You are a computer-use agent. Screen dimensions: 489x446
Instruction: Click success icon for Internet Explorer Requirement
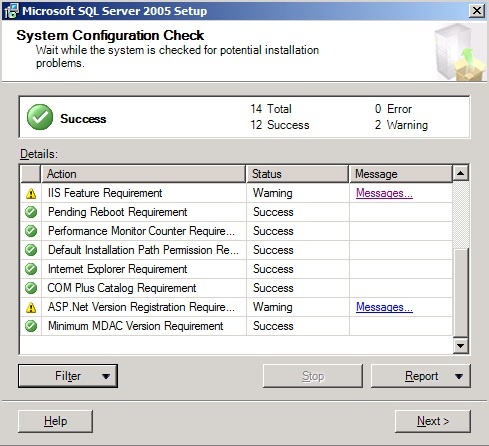coord(31,269)
